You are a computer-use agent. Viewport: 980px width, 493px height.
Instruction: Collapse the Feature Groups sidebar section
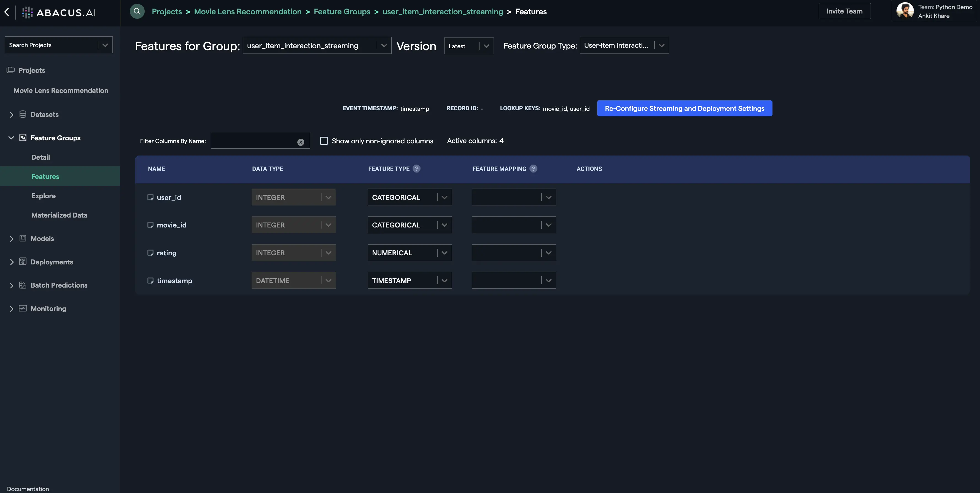[11, 138]
